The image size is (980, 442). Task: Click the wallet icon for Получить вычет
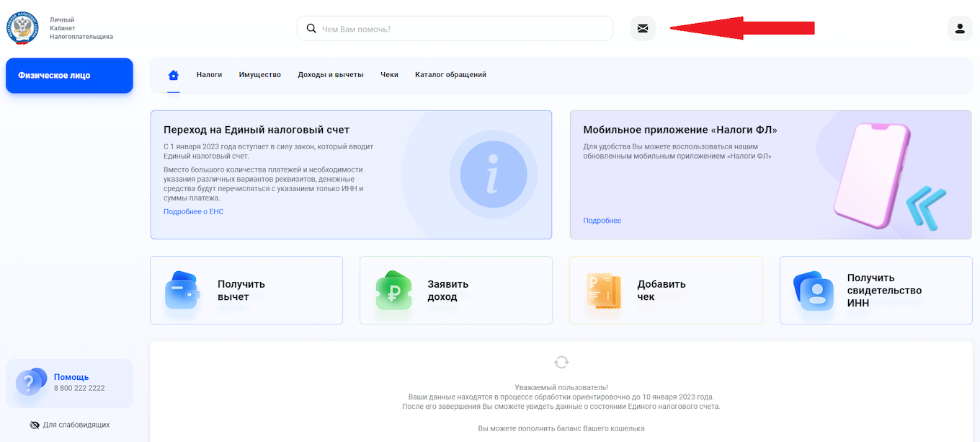(x=182, y=290)
